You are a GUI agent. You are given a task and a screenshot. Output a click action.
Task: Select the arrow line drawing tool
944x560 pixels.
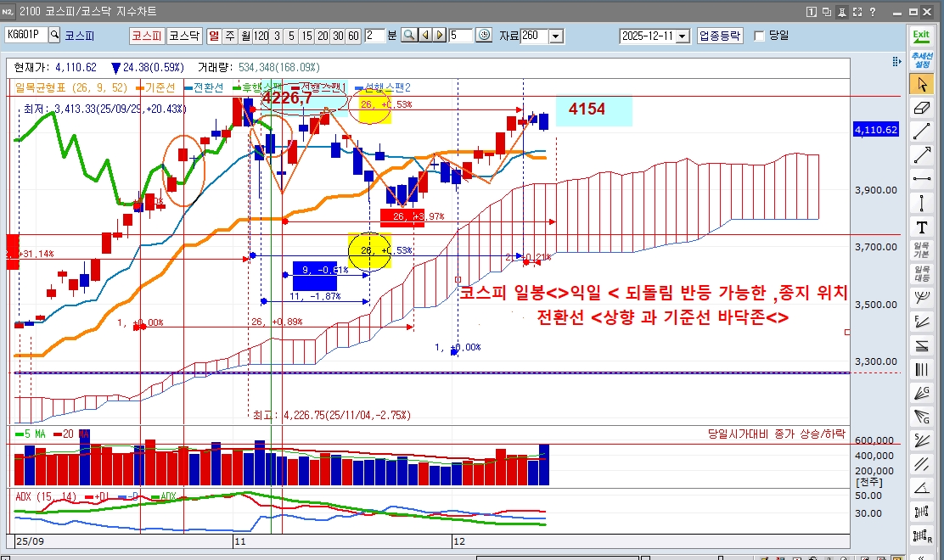pyautogui.click(x=921, y=154)
